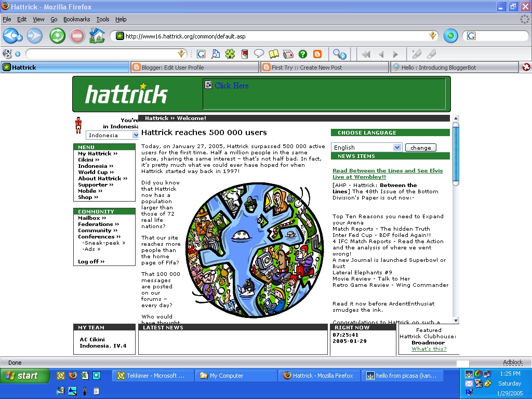Click into the URL address bar
The width and height of the screenshot is (532, 399).
pos(275,36)
